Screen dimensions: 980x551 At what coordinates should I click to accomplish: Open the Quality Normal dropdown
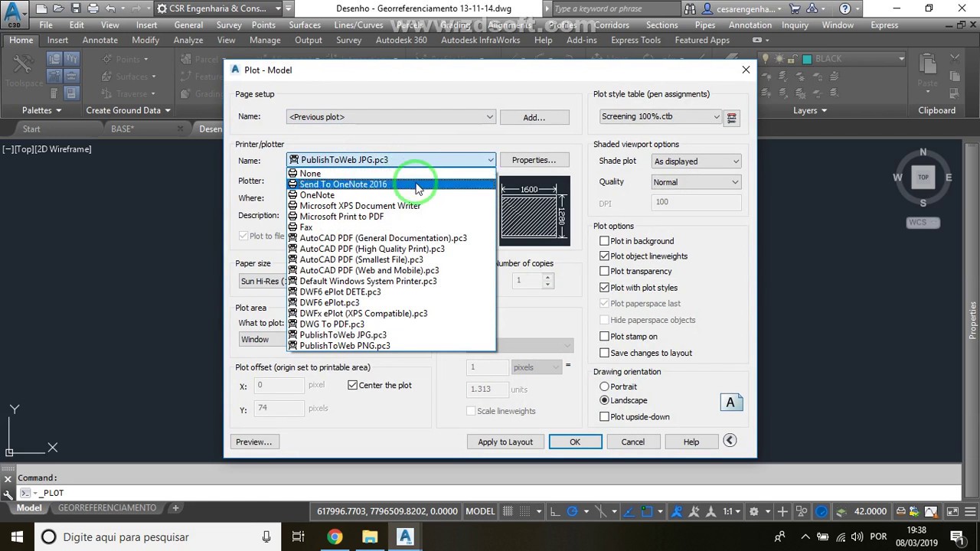(696, 182)
